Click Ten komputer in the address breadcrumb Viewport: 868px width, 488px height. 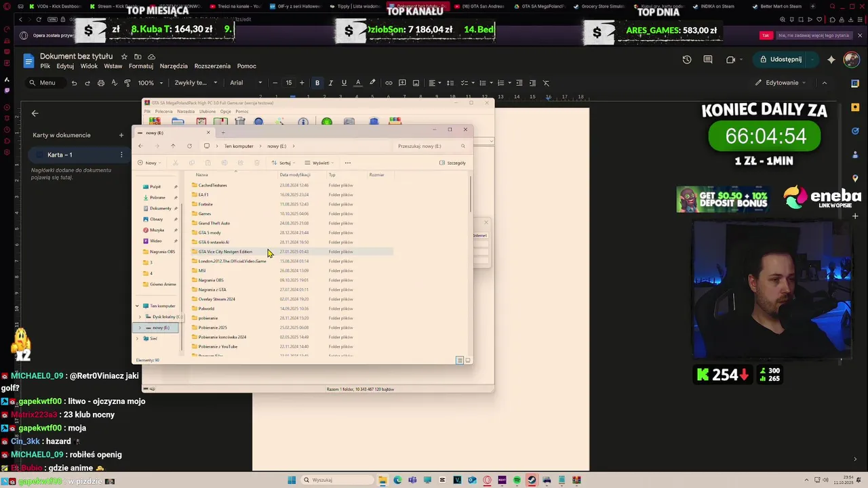[x=239, y=146]
